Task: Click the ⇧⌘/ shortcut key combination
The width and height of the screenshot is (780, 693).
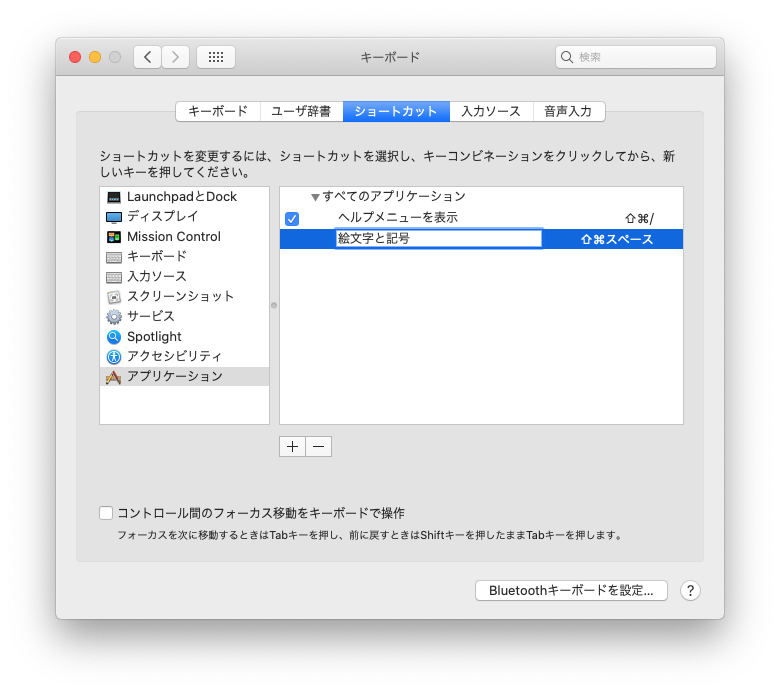Action: pyautogui.click(x=639, y=218)
